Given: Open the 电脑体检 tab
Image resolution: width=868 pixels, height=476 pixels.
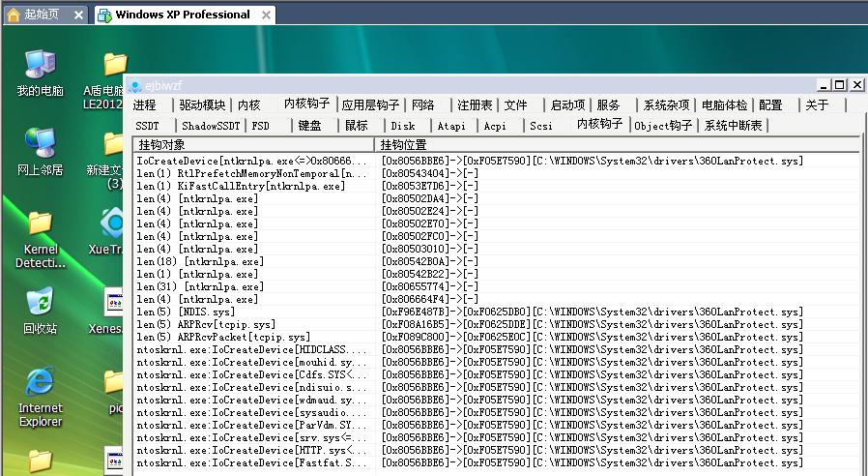Looking at the screenshot, I should coord(724,104).
